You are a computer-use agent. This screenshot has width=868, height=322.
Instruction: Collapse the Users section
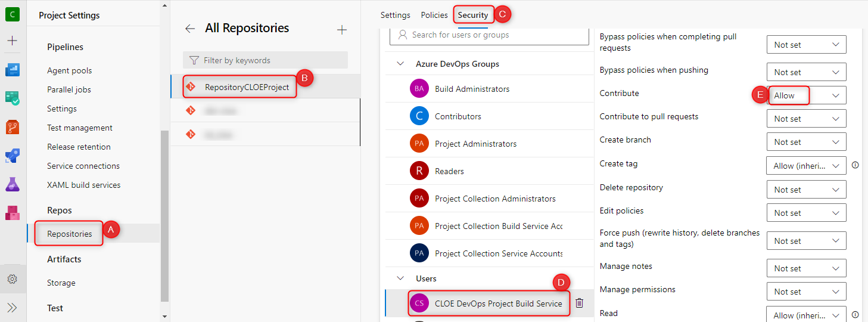(400, 278)
